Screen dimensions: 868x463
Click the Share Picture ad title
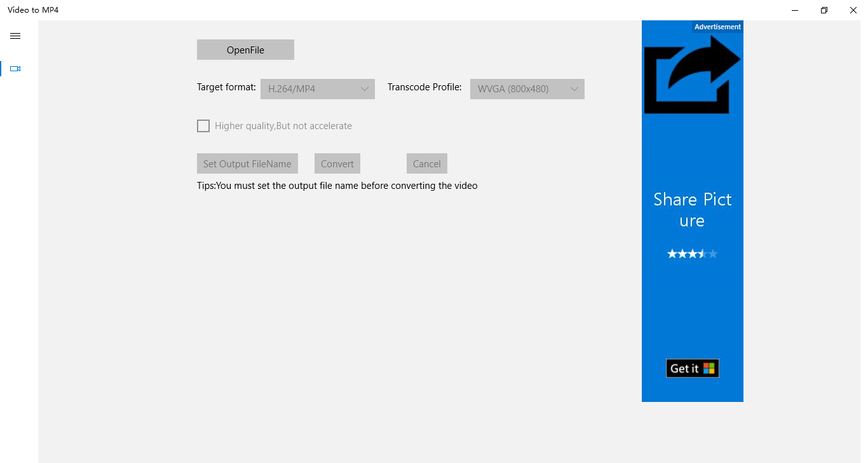click(x=693, y=210)
